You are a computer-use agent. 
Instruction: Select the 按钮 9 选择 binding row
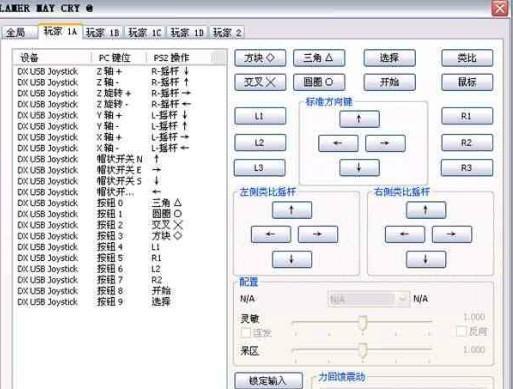coord(119,302)
